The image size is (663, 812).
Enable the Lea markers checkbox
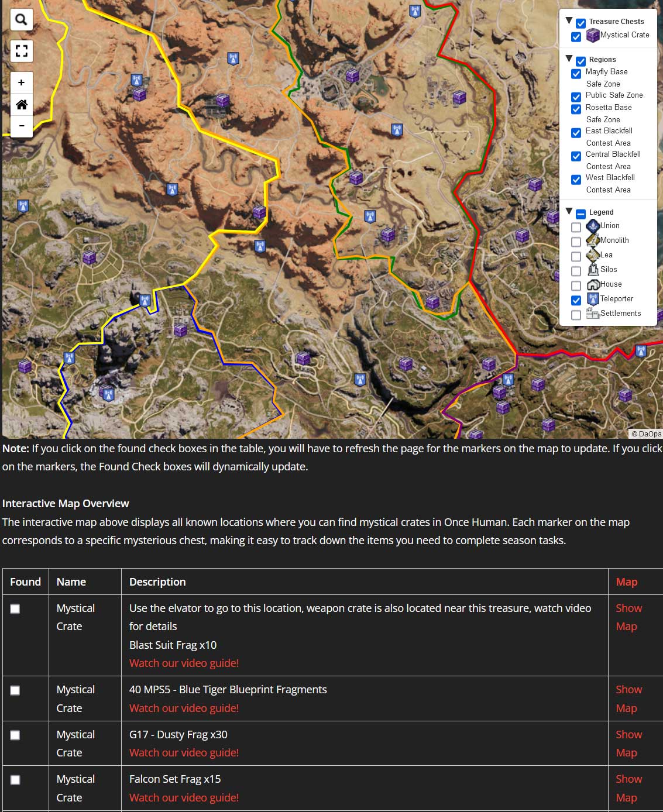pyautogui.click(x=576, y=256)
